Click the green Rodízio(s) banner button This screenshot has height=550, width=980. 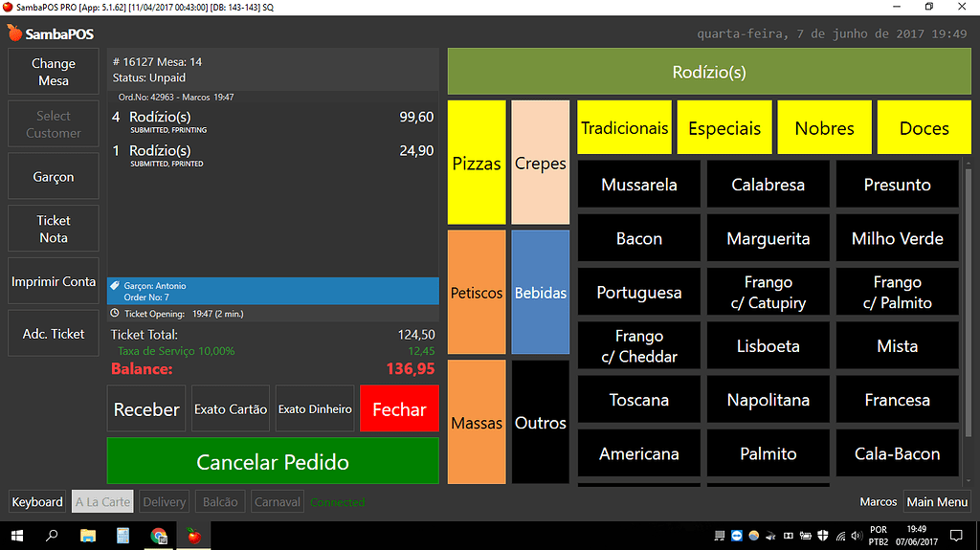coord(709,72)
